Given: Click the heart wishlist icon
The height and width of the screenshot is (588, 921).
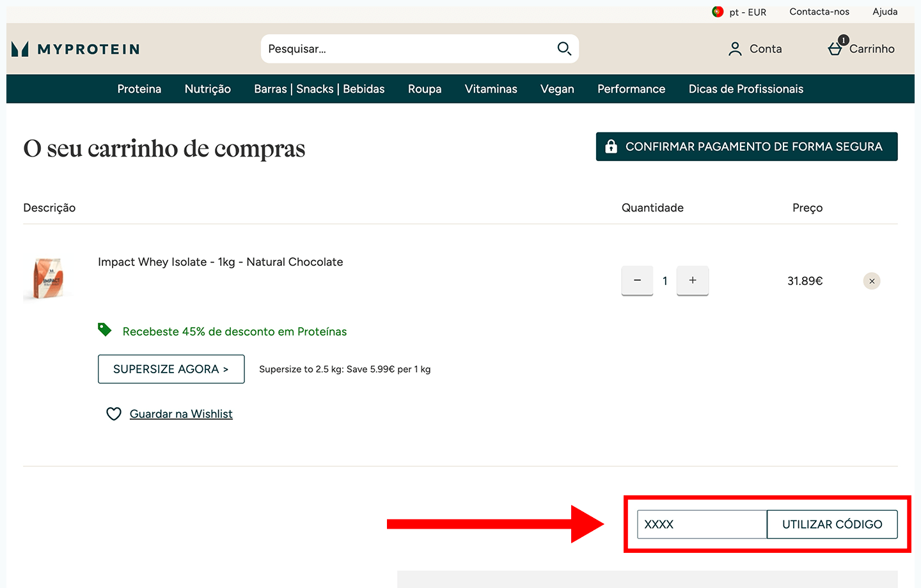Looking at the screenshot, I should pos(114,414).
